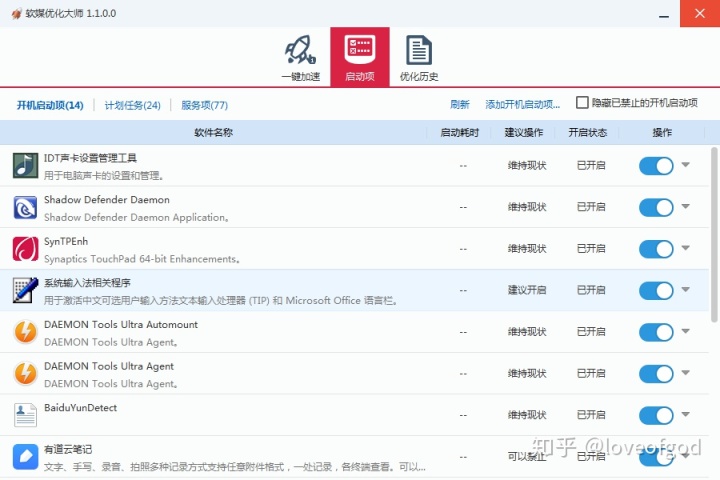Sort by 启动耗时 column header
Viewport: 720px width, 480px height.
(460, 132)
